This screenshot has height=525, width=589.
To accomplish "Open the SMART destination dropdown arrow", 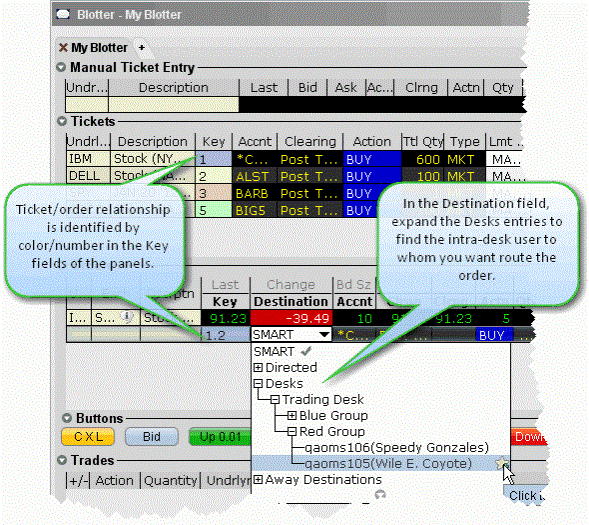I will (x=324, y=334).
